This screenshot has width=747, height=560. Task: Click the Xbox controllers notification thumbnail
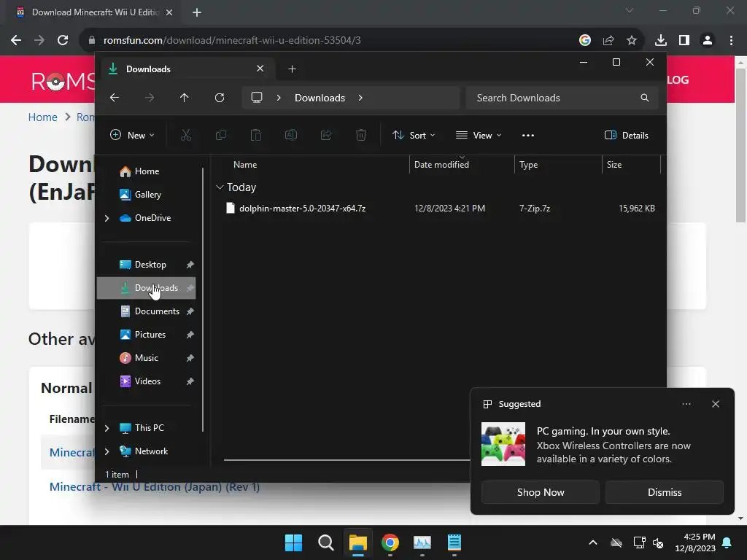click(503, 444)
